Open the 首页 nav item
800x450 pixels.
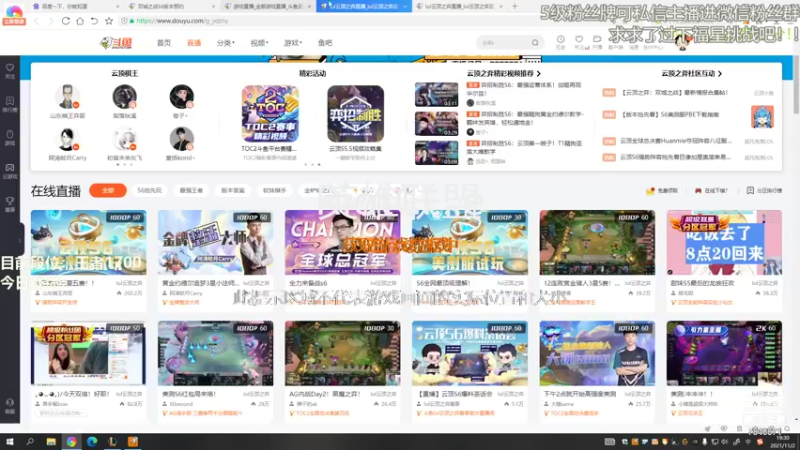(x=164, y=43)
